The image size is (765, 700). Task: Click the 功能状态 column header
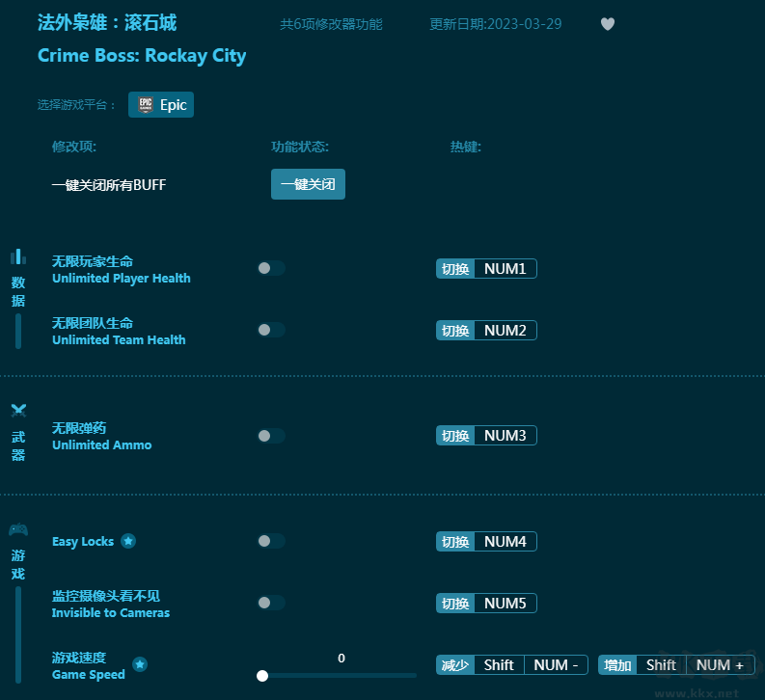pyautogui.click(x=300, y=147)
